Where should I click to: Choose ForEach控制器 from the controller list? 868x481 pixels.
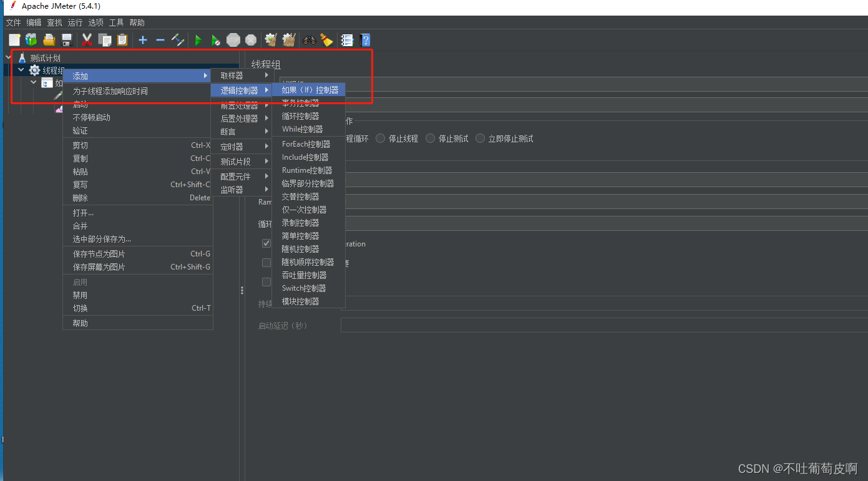tap(309, 144)
